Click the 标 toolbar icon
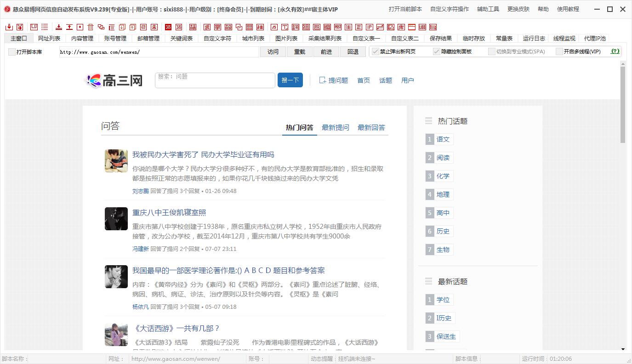The image size is (632, 364). [193, 27]
